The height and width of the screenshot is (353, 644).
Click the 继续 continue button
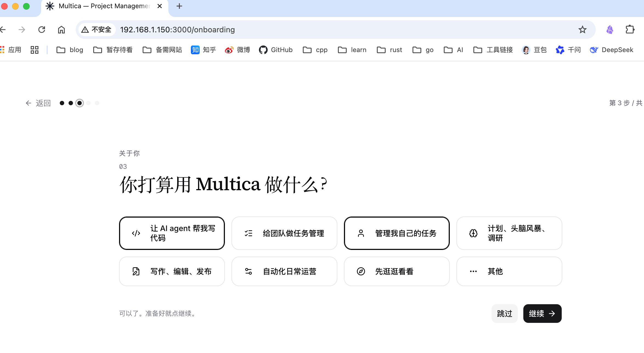pyautogui.click(x=542, y=314)
